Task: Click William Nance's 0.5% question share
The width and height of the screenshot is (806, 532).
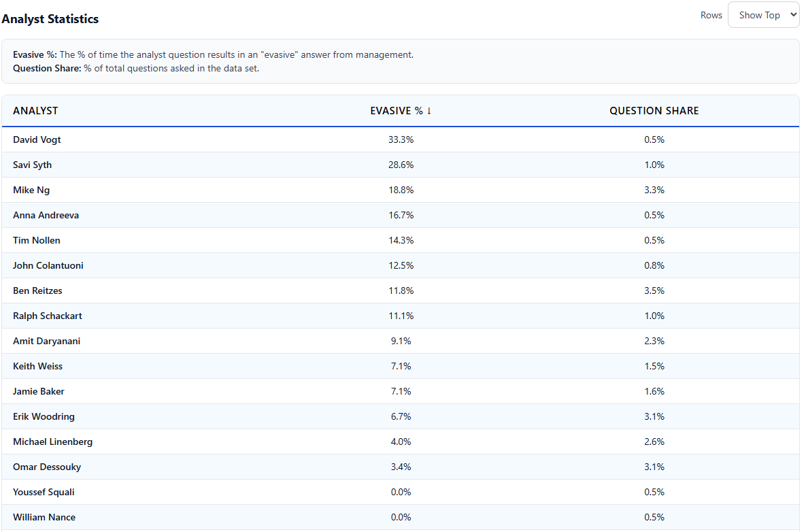Action: (x=654, y=518)
